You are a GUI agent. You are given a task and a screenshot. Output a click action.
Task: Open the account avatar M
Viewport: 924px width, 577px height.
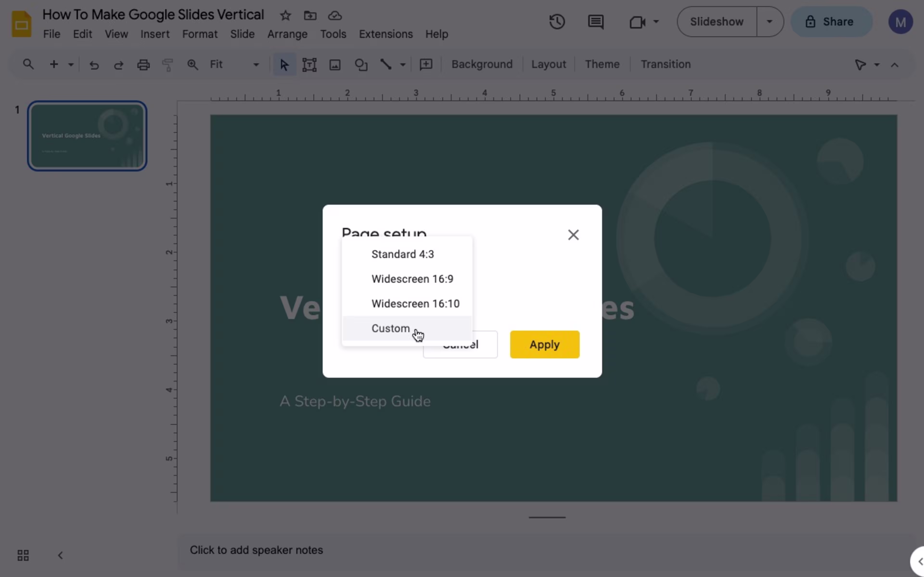tap(900, 22)
